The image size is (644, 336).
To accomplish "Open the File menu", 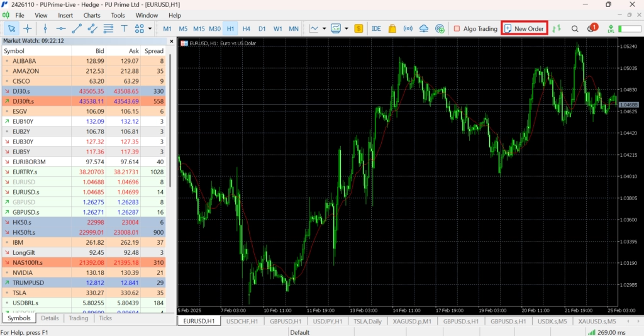I will click(x=19, y=15).
